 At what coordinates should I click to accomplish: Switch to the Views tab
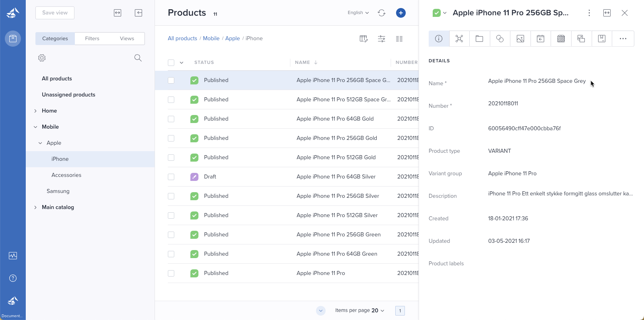(127, 39)
